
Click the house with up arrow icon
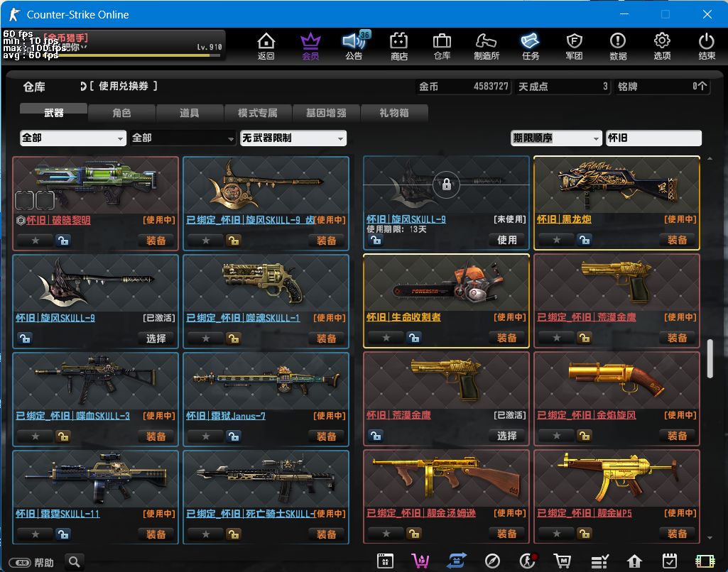click(x=634, y=561)
